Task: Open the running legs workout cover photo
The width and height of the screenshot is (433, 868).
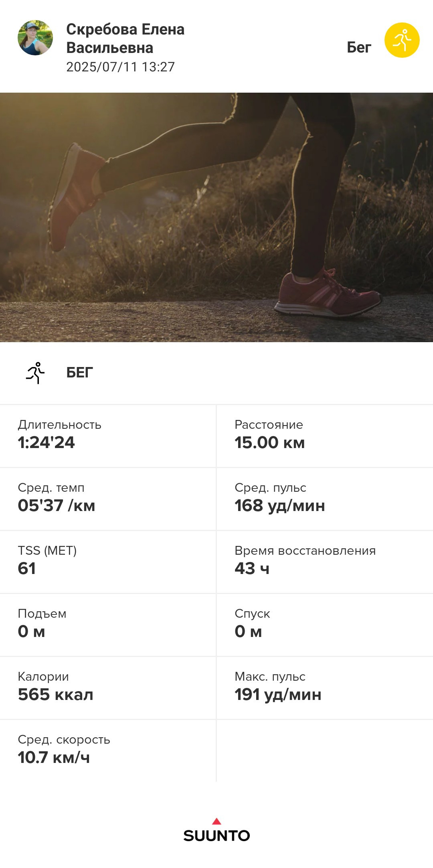Action: click(x=216, y=217)
